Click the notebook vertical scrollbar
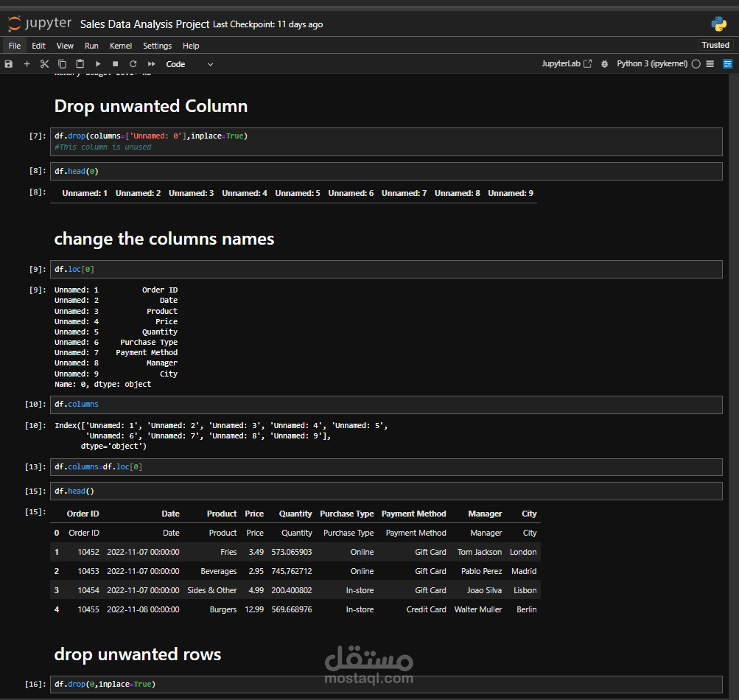The height and width of the screenshot is (700, 739). tap(735, 387)
